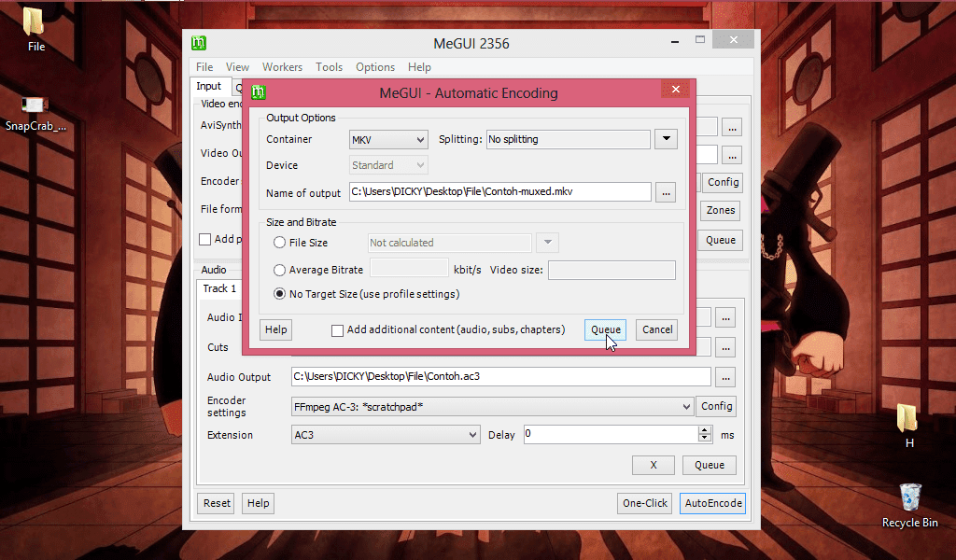Screen dimensions: 956x560
Task: Click Help button at bottom of main window
Action: click(258, 503)
